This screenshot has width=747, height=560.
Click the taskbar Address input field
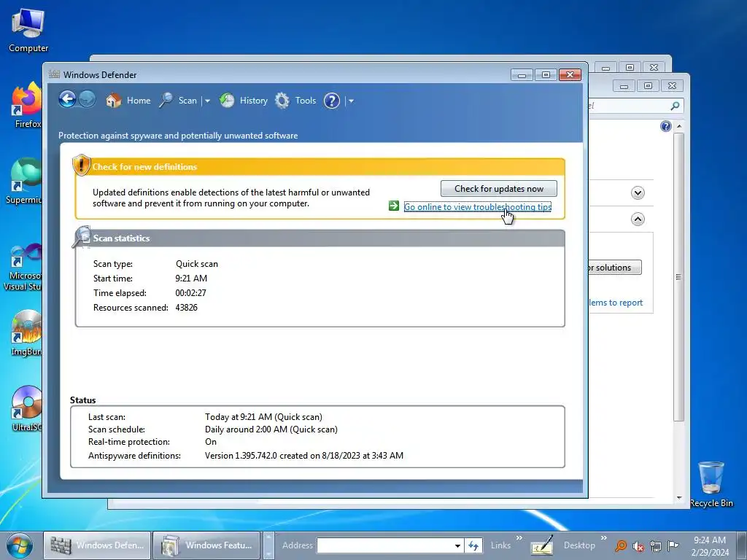pyautogui.click(x=384, y=545)
